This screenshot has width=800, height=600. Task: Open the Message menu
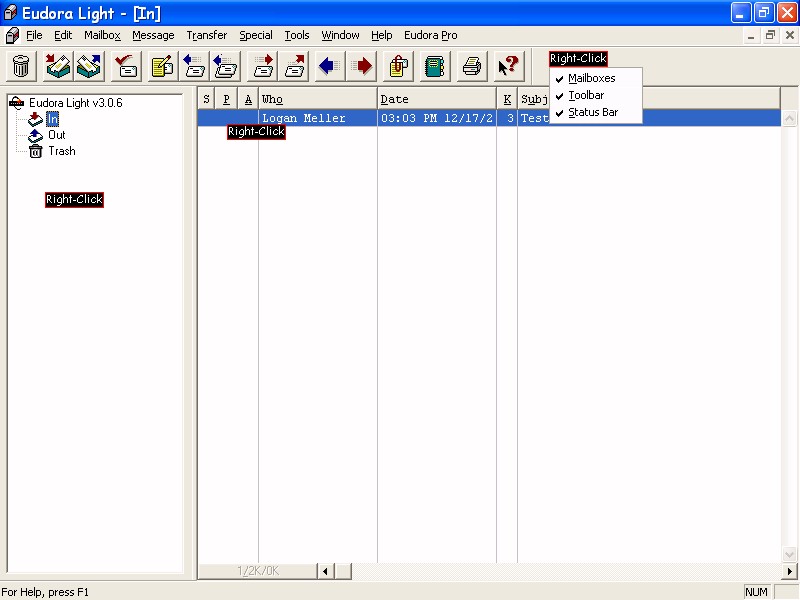153,35
